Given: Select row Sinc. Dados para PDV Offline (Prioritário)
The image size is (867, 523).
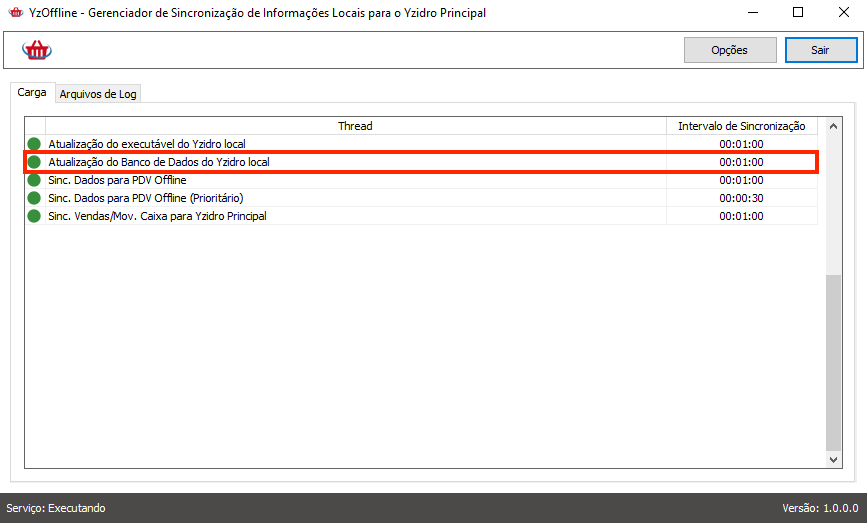Looking at the screenshot, I should 421,198.
